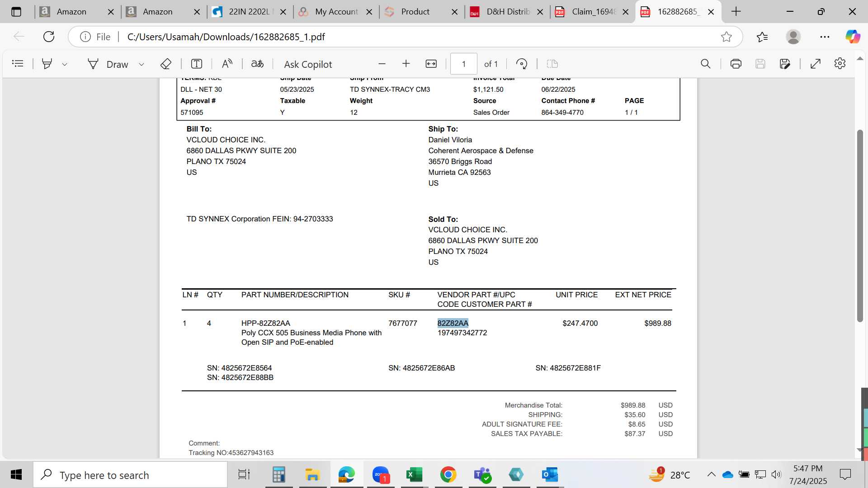Viewport: 868px width, 488px height.
Task: Toggle Fit to width view
Action: coord(431,64)
